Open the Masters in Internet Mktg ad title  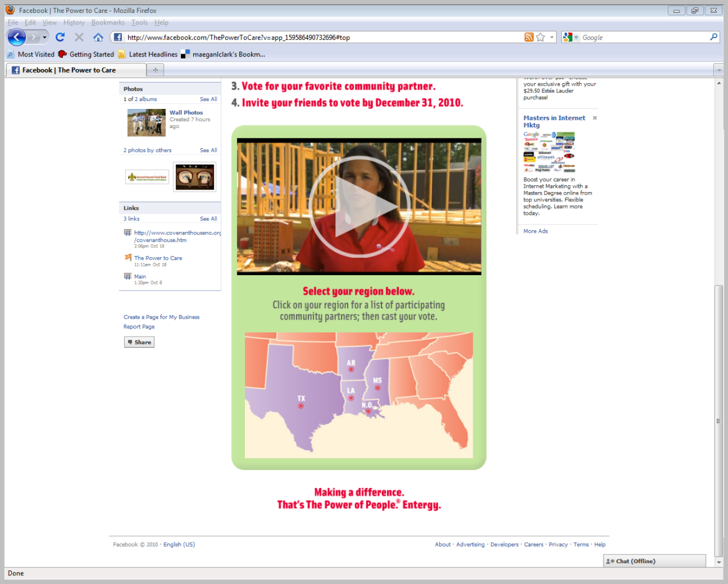(554, 122)
